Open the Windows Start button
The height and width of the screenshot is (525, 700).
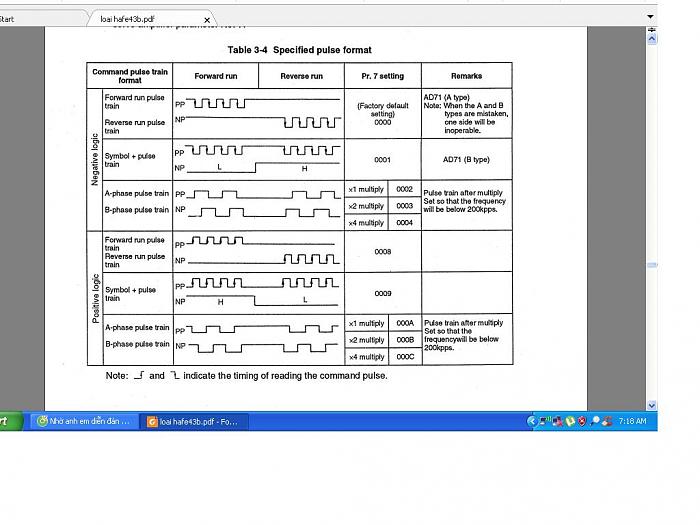pyautogui.click(x=10, y=421)
